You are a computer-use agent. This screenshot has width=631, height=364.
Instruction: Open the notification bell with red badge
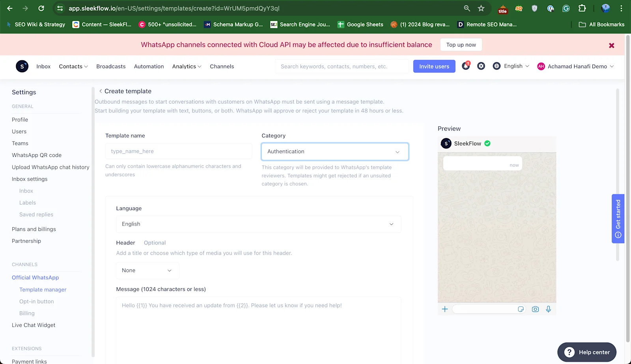coord(466,66)
